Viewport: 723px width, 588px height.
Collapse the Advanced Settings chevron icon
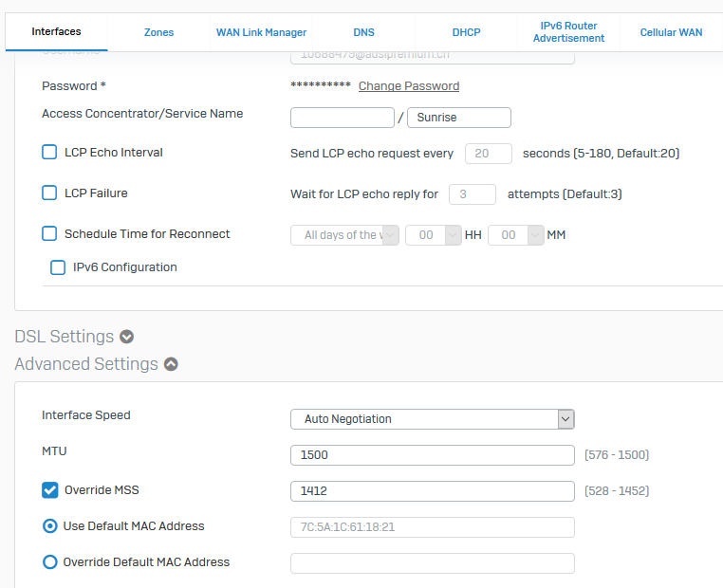tap(171, 364)
